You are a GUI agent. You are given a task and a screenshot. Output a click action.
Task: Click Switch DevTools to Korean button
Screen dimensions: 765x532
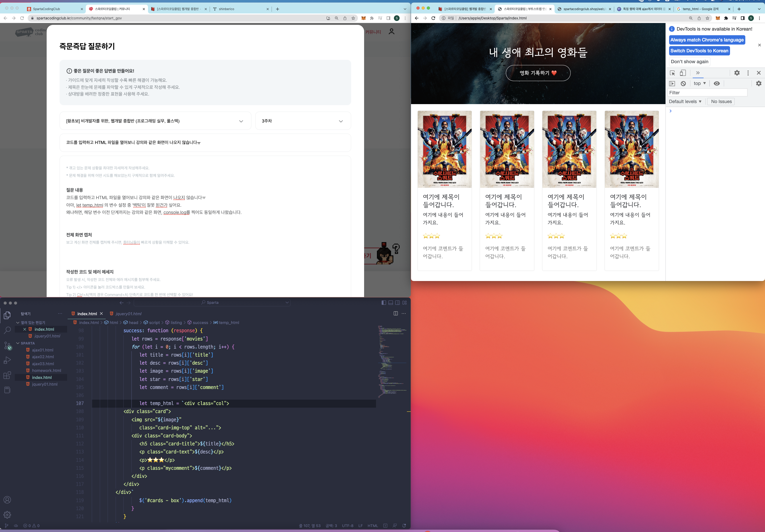click(x=699, y=51)
